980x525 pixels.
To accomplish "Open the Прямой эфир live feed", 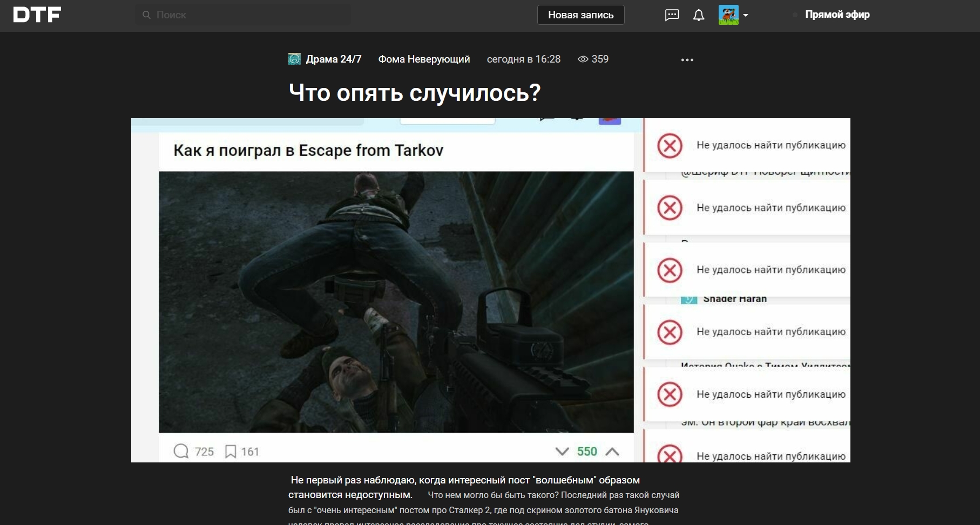I will (x=837, y=15).
